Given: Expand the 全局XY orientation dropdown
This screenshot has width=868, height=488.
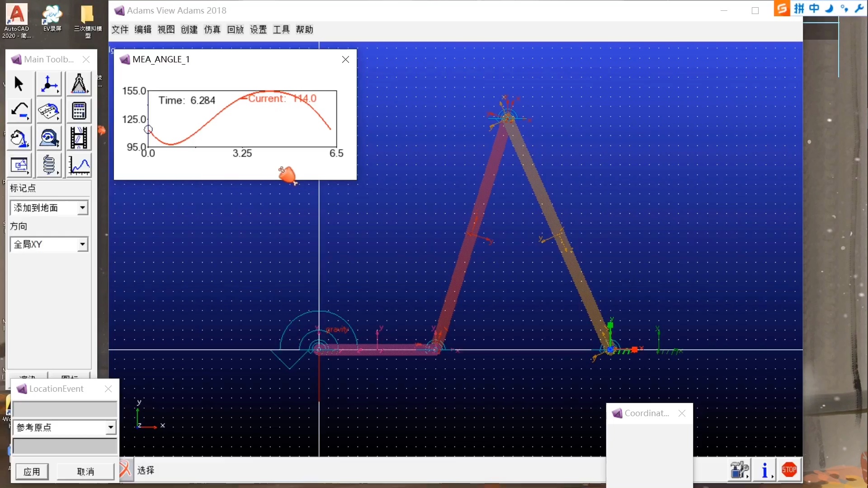Looking at the screenshot, I should (82, 244).
